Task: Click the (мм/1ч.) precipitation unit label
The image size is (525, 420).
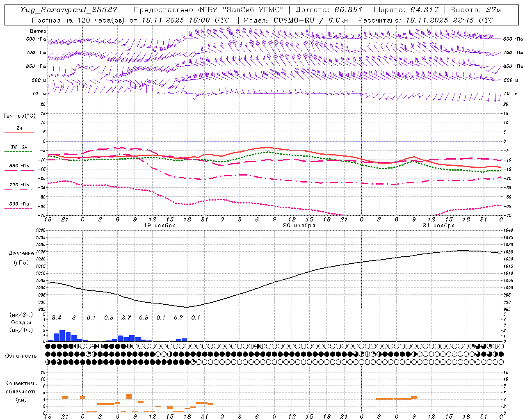Action: 21,330
